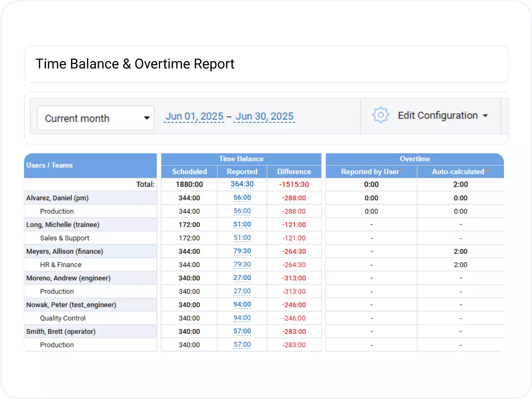The image size is (532, 399).
Task: Click the Reported by User header asterisk
Action: [x=400, y=170]
